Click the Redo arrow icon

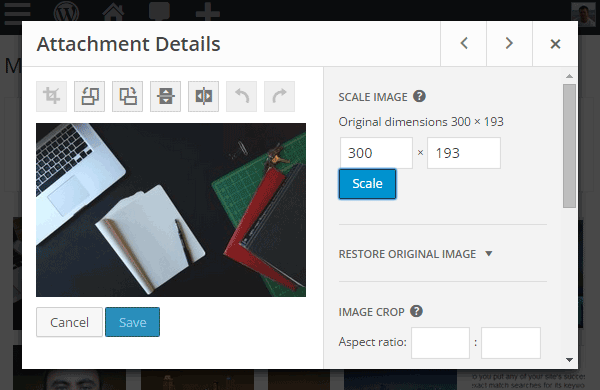point(279,96)
